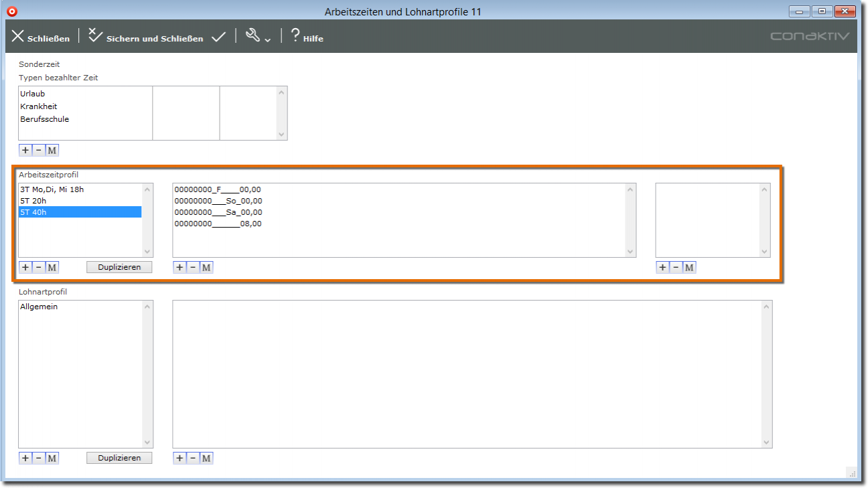This screenshot has width=868, height=488.
Task: Click M button under rightmost Arbeitszeitprofil list
Action: pos(689,267)
